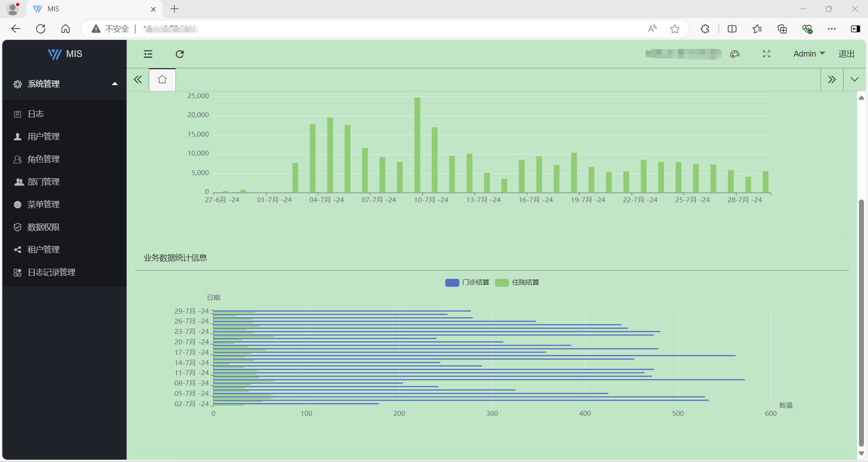Click the 租户管理 share icon

(x=18, y=250)
